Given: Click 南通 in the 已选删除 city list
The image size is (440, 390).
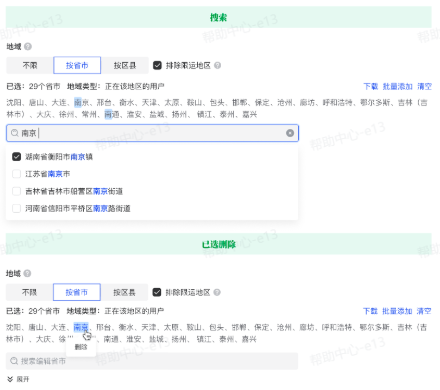Looking at the screenshot, I should pyautogui.click(x=111, y=339).
